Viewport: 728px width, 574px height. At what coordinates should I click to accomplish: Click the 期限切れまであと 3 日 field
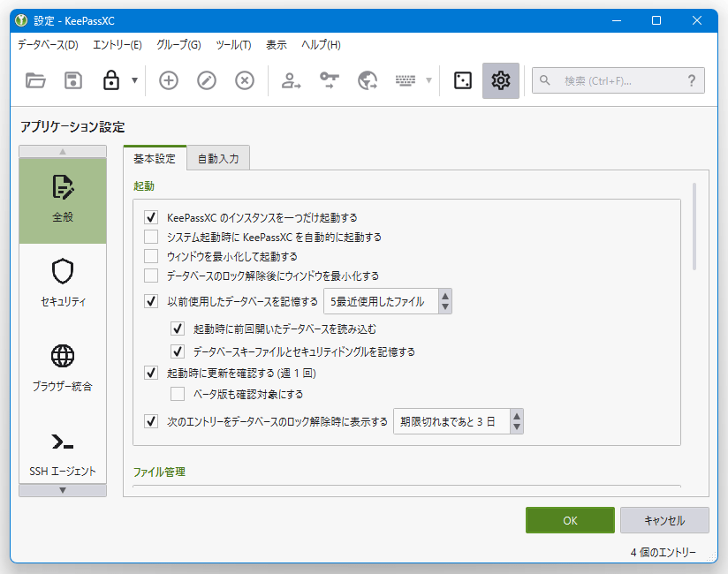point(451,421)
